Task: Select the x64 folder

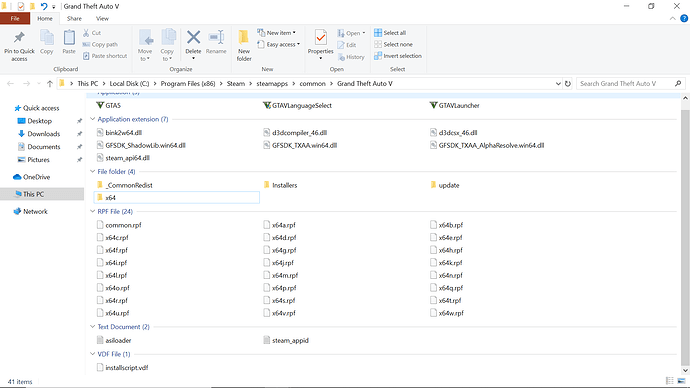Action: tap(177, 198)
